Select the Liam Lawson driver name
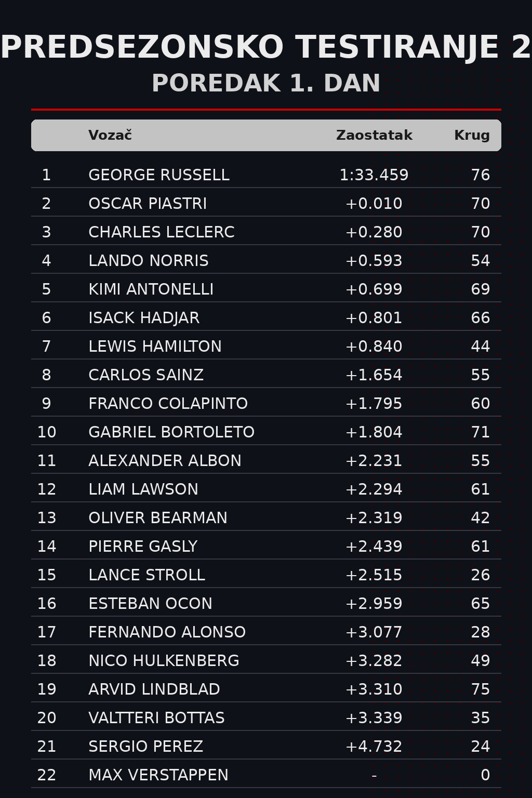This screenshot has width=532, height=798. click(x=143, y=489)
